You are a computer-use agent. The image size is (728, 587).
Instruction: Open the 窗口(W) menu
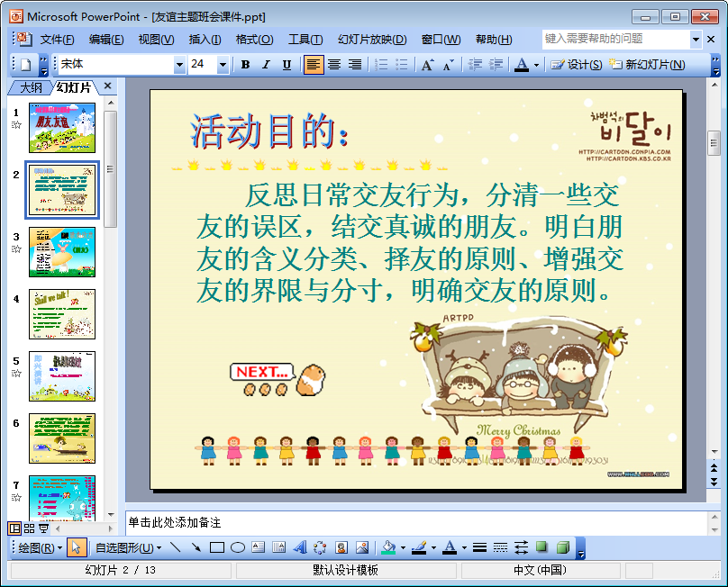(x=441, y=40)
